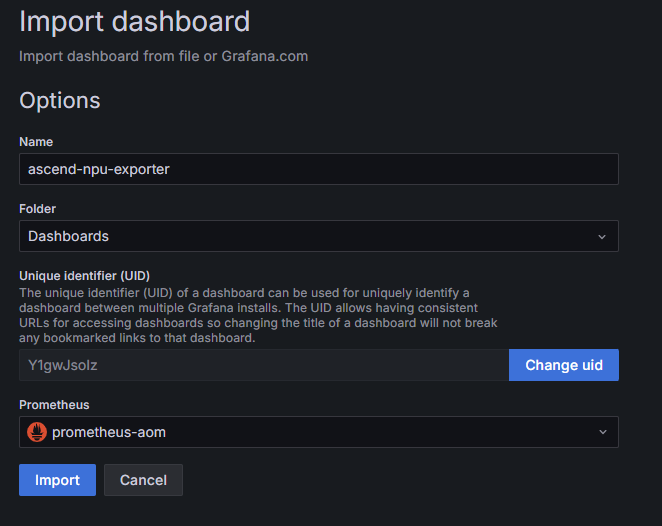Click the UID description paragraph
The width and height of the screenshot is (662, 526).
coord(258,315)
